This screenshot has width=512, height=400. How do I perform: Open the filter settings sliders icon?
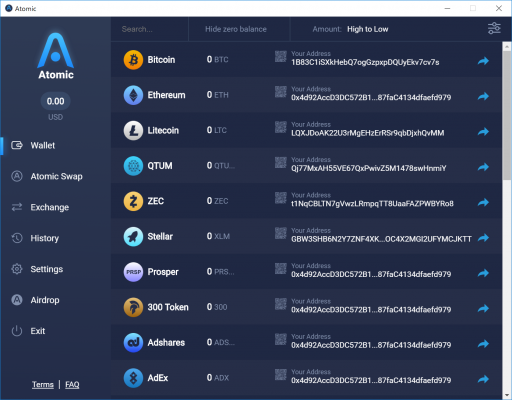click(x=494, y=29)
